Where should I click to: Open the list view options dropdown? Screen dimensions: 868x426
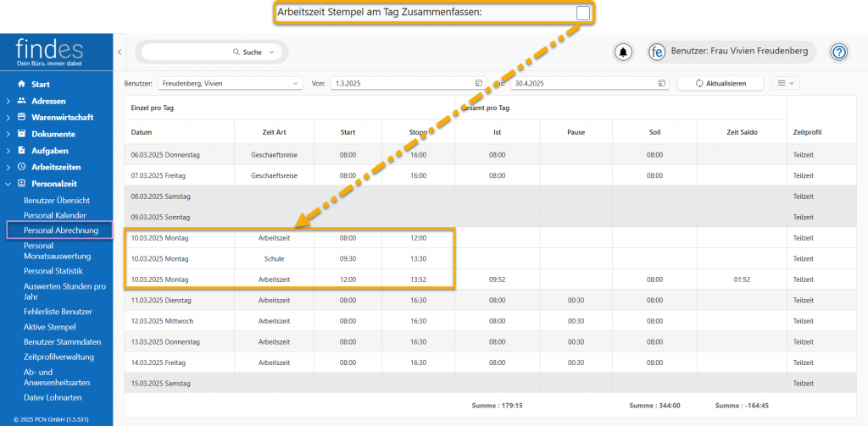[x=787, y=84]
